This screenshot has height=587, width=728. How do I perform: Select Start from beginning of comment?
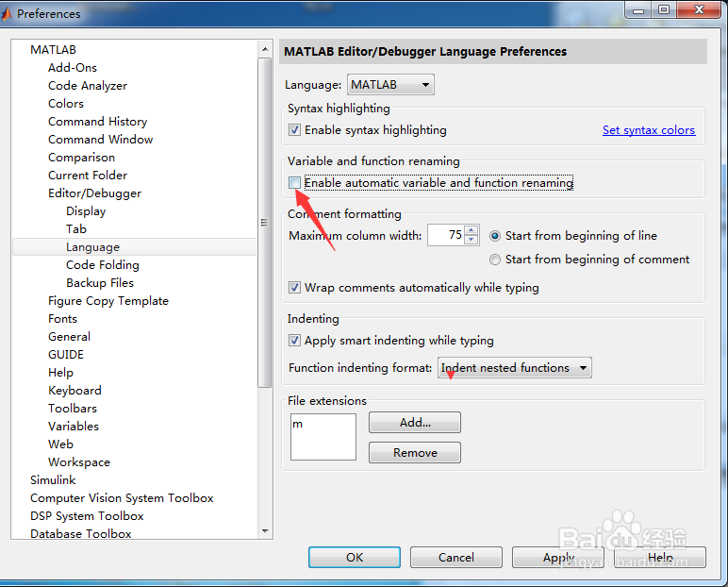click(495, 260)
